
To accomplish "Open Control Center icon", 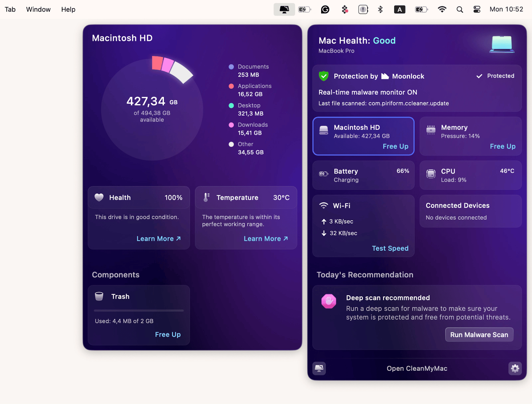I will coord(477,10).
